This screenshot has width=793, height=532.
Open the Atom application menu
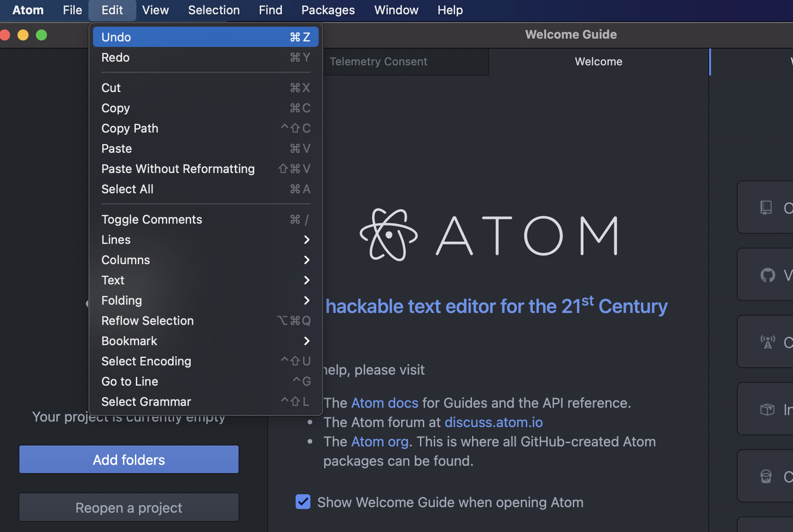click(28, 10)
